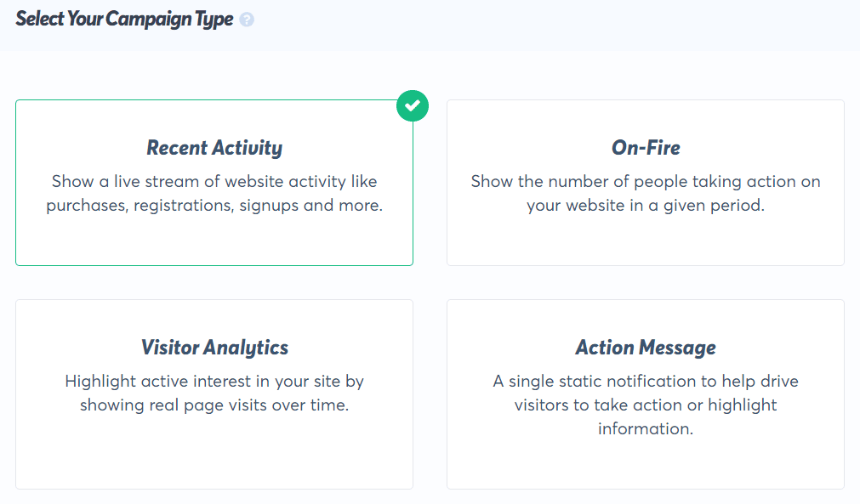The height and width of the screenshot is (504, 860).
Task: Click the live stream activity description text
Action: click(214, 193)
